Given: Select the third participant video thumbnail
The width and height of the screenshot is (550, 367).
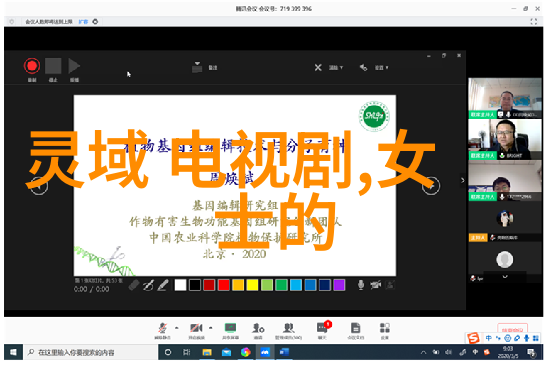Looking at the screenshot, I should (x=505, y=181).
